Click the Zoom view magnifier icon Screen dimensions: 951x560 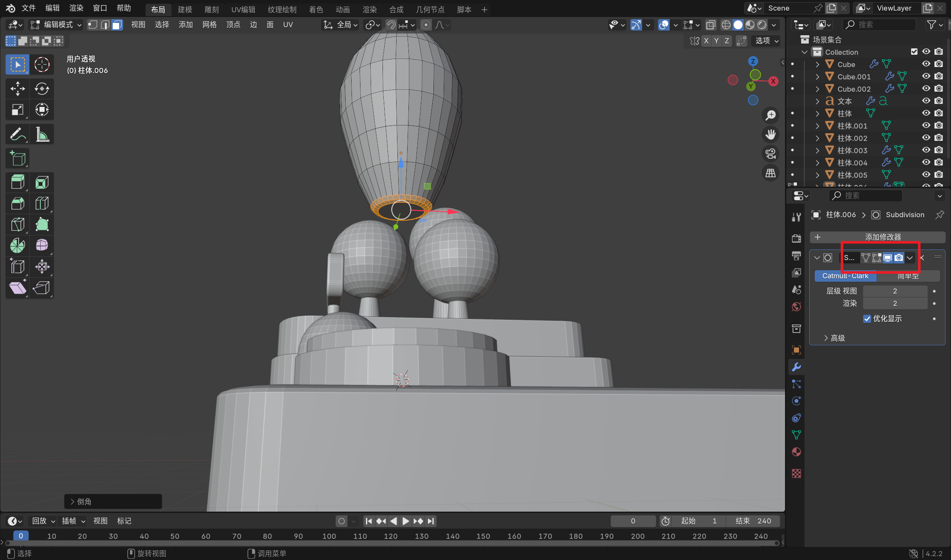(771, 115)
